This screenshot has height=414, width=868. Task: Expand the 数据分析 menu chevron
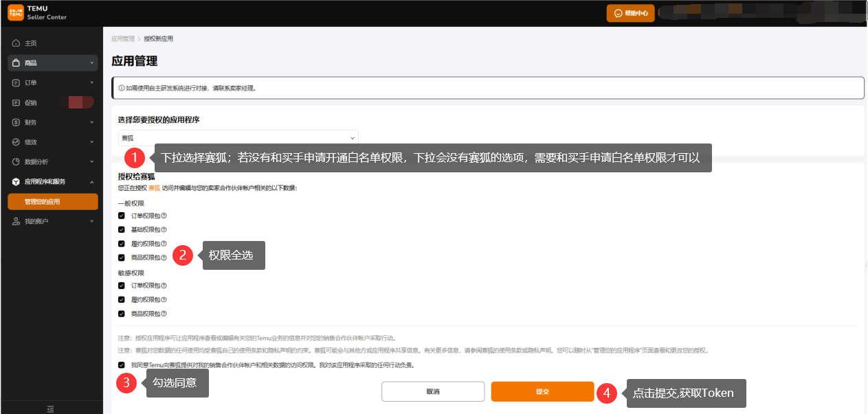[91, 162]
